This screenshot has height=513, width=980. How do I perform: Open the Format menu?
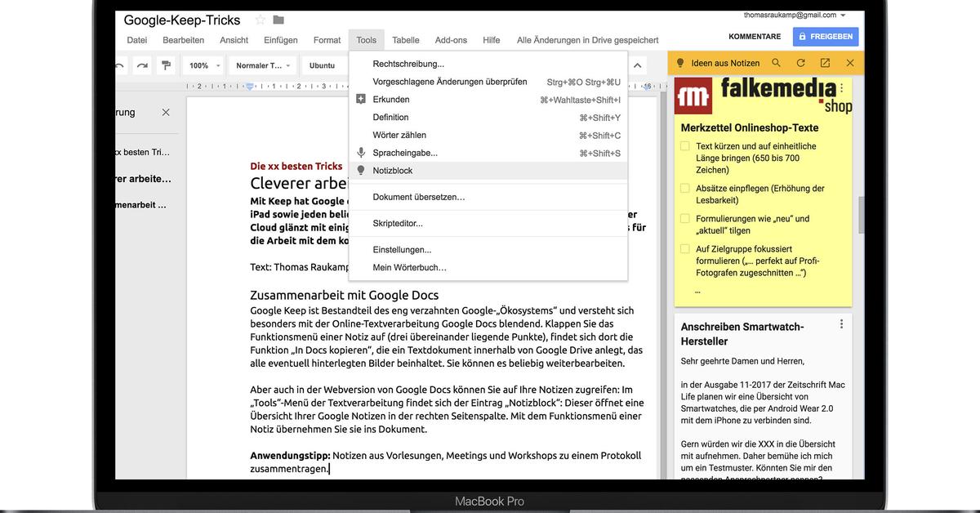click(x=327, y=40)
